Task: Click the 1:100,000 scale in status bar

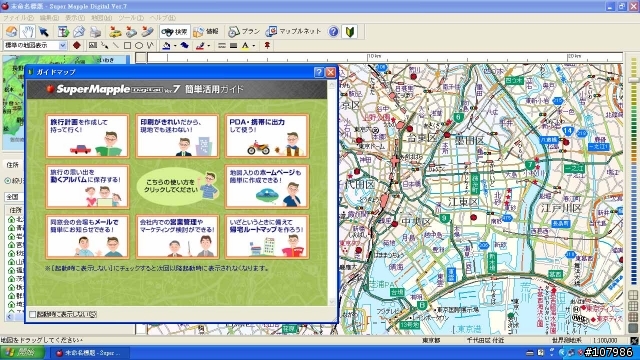Action: tap(605, 340)
